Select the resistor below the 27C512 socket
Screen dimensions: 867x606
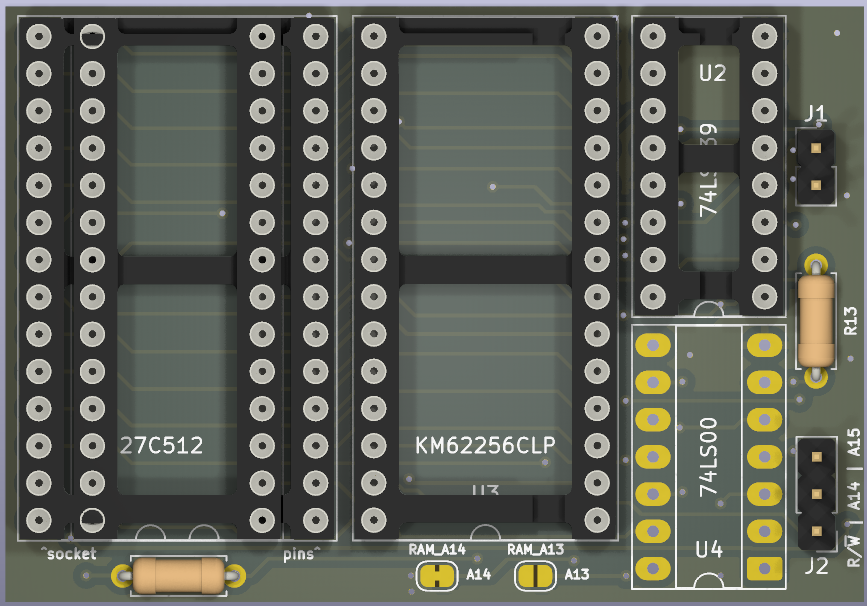tap(178, 576)
